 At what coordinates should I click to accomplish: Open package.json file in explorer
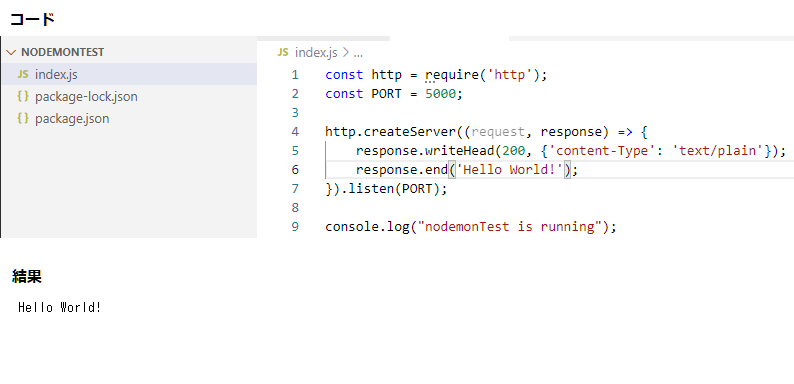coord(129,119)
